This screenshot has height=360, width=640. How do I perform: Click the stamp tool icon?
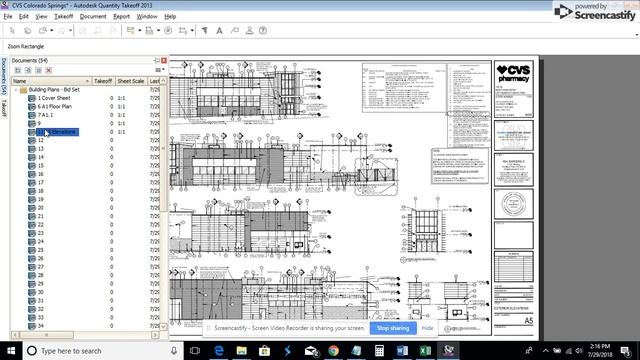(249, 31)
